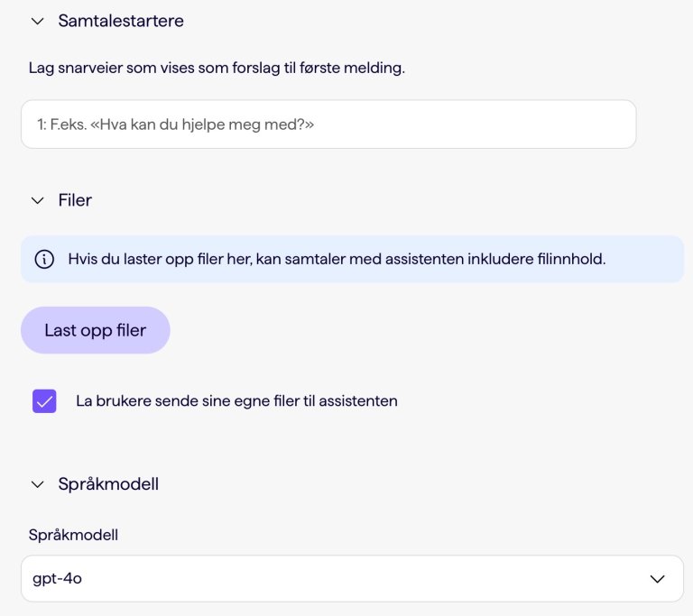Screen dimensions: 693x616
Task: Click the 'Lag snarveier' description text
Action: point(217,68)
